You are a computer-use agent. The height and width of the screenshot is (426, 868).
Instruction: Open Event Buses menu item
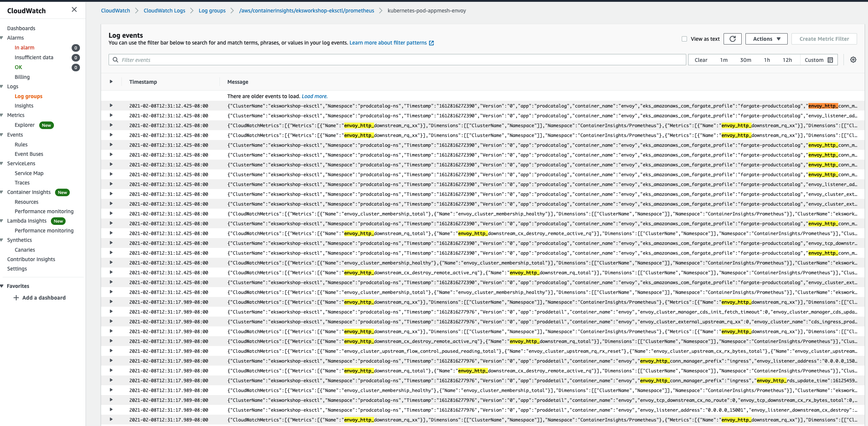(29, 154)
